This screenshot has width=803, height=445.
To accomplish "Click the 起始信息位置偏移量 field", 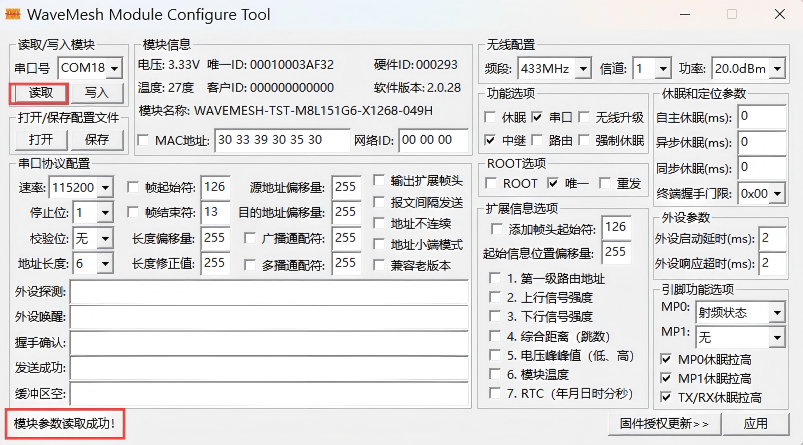I will [x=616, y=252].
